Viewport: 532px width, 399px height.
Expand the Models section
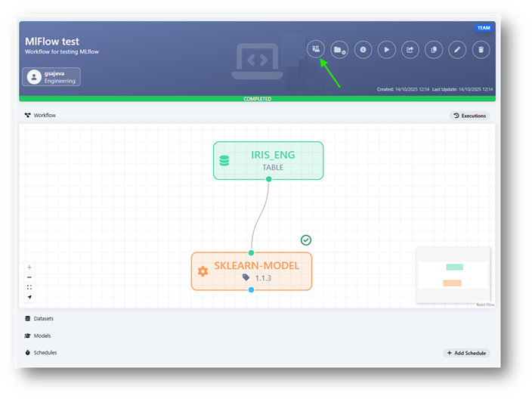38,336
